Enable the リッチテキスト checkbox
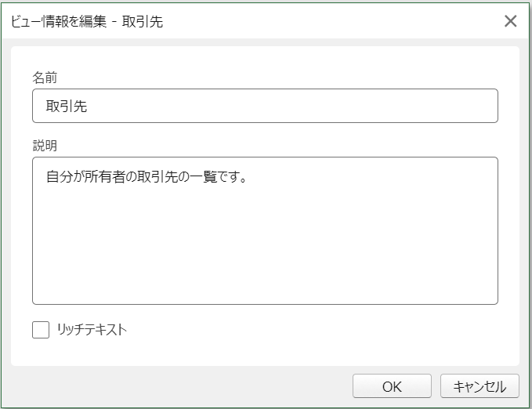The image size is (532, 409). (41, 330)
